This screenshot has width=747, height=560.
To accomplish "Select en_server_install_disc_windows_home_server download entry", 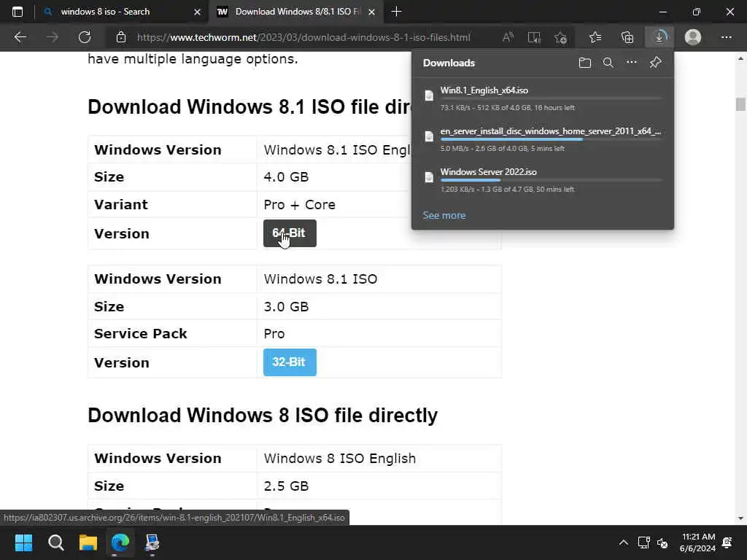I will click(x=543, y=139).
